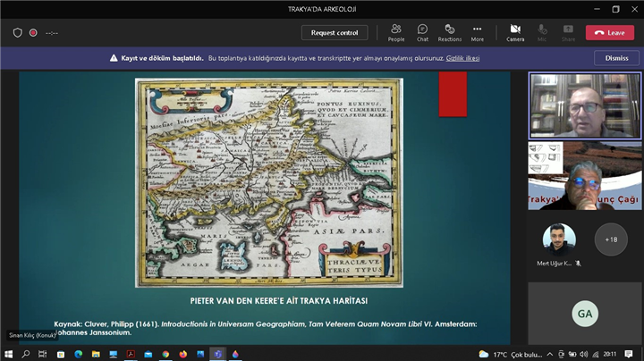
Task: Open More actions menu
Action: (478, 33)
